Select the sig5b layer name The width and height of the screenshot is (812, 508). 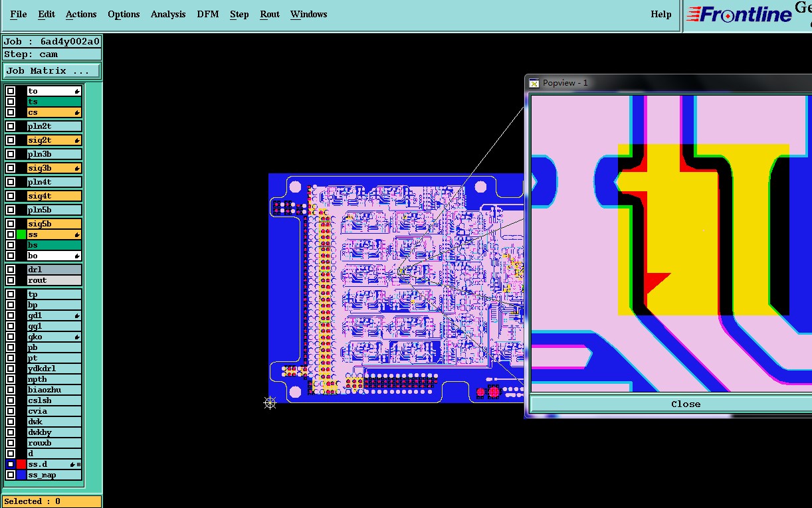tap(54, 224)
